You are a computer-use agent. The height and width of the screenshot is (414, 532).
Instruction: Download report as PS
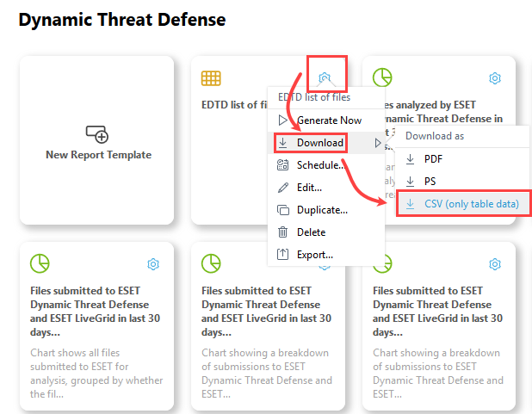pos(462,182)
